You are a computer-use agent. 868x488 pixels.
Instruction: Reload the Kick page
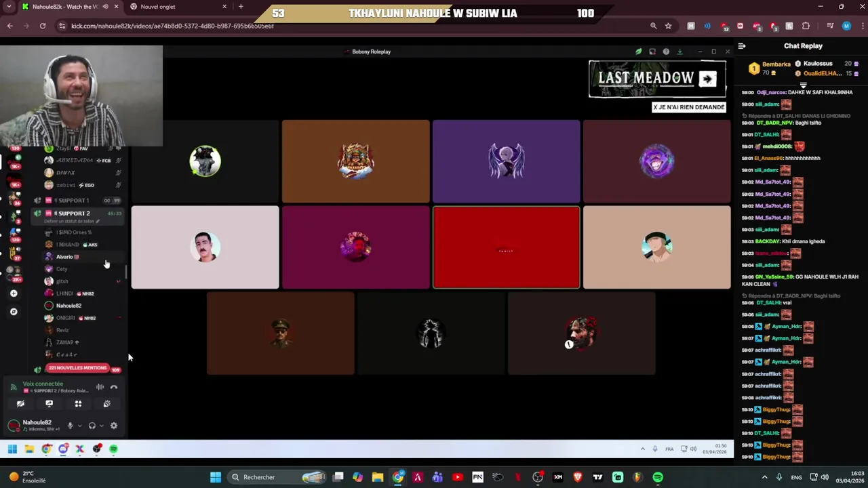coord(42,26)
